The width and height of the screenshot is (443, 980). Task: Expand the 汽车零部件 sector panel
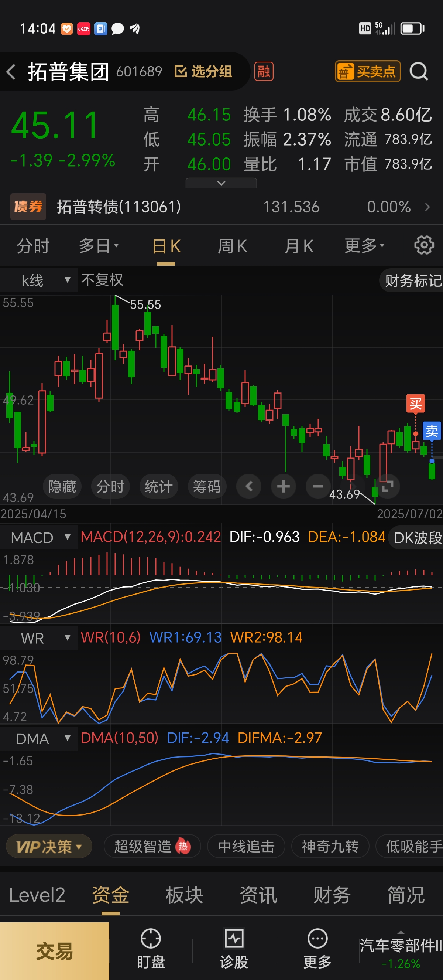pos(401,950)
